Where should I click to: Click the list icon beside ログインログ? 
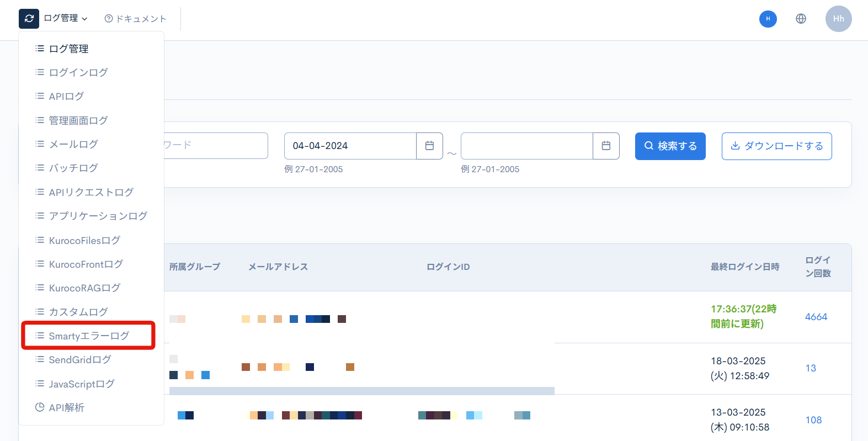(x=40, y=72)
